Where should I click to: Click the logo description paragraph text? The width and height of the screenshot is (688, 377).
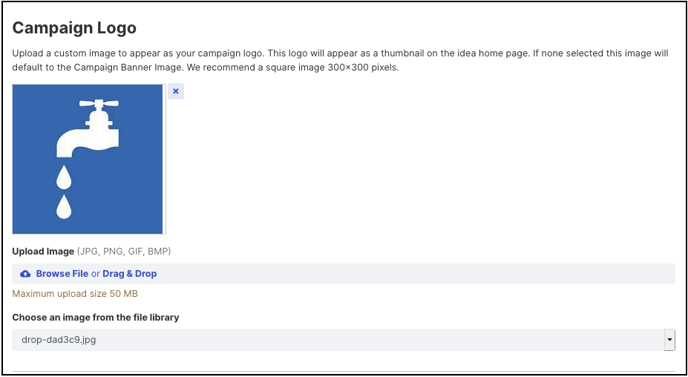[340, 61]
